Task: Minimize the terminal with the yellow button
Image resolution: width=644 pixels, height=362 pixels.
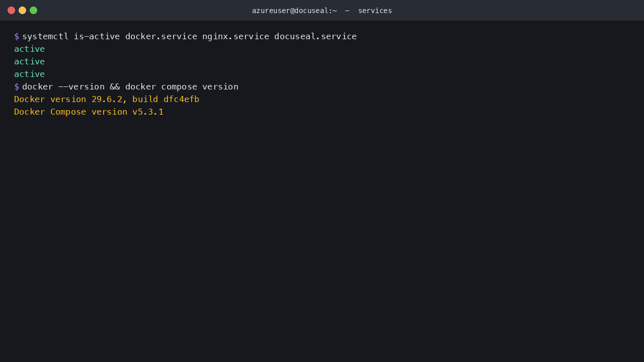Action: coord(22,10)
